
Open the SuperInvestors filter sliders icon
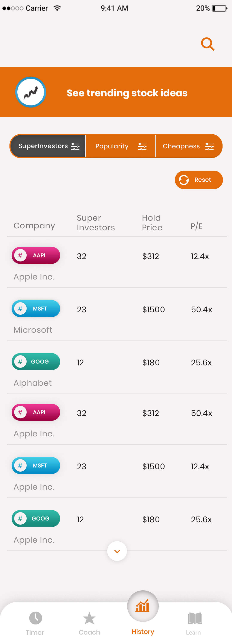point(75,146)
